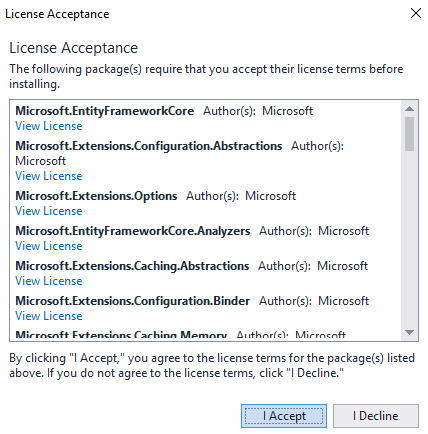The width and height of the screenshot is (428, 434).
Task: Close the License Acceptance dialog with X
Action: [x=416, y=13]
